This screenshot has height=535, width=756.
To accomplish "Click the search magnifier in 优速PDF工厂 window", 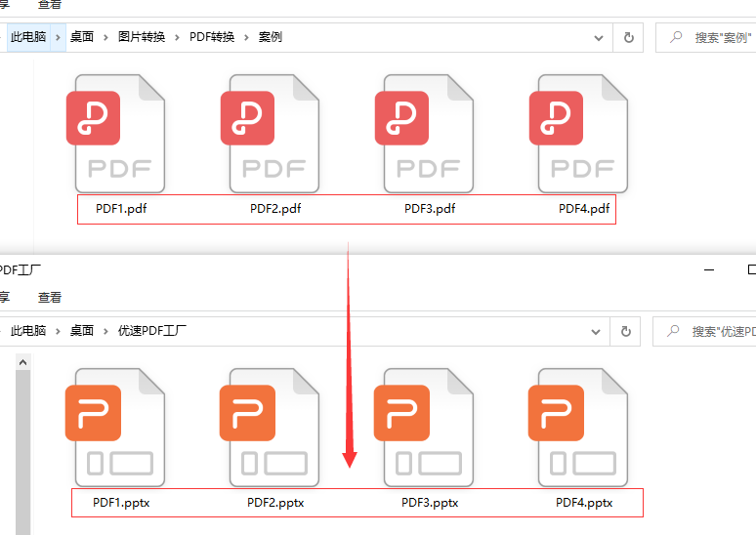I will (x=673, y=331).
